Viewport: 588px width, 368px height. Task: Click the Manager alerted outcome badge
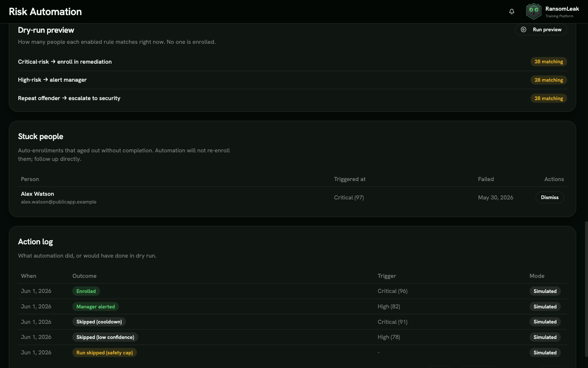pyautogui.click(x=96, y=307)
